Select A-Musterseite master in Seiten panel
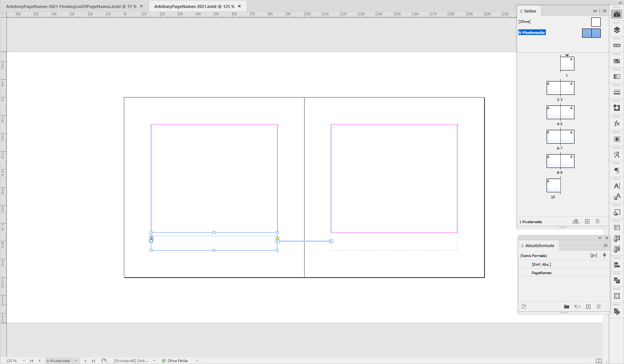The height and width of the screenshot is (364, 624). coord(532,32)
